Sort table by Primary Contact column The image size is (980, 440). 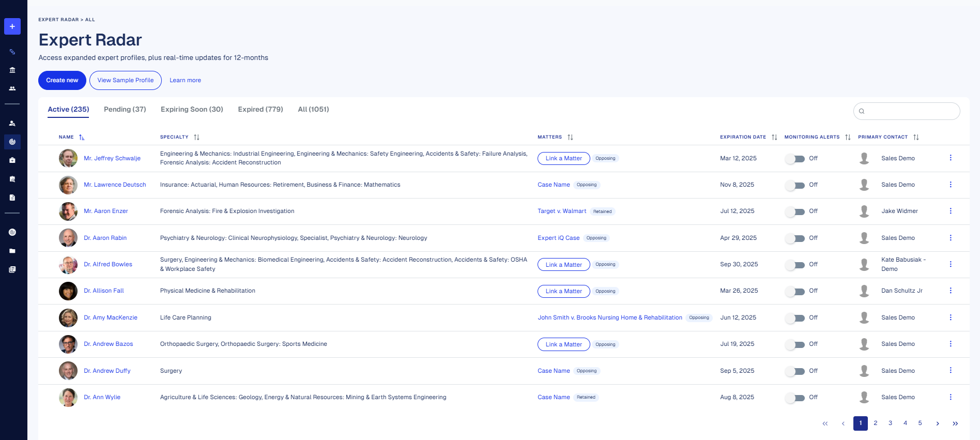[x=915, y=137]
